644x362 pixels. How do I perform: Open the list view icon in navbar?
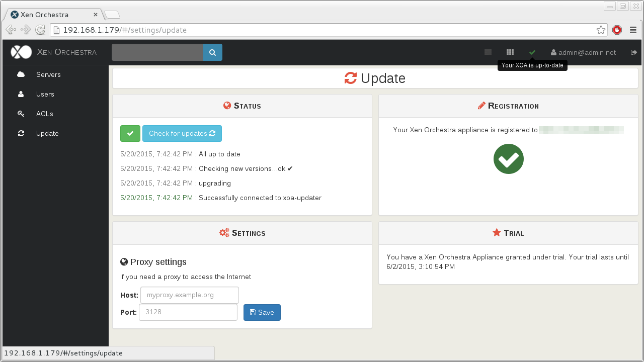pyautogui.click(x=488, y=52)
